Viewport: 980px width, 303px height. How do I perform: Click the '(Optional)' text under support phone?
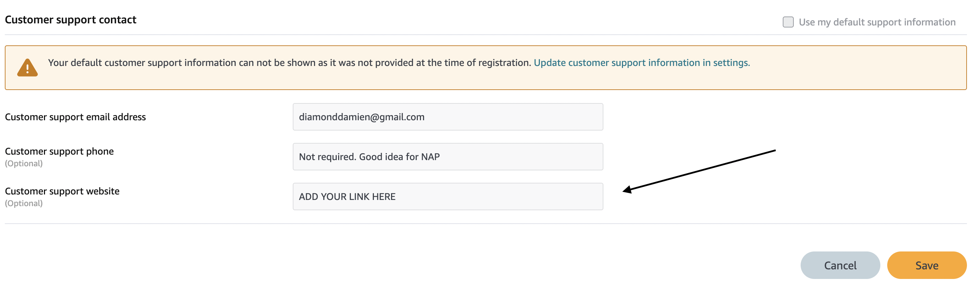pyautogui.click(x=24, y=164)
